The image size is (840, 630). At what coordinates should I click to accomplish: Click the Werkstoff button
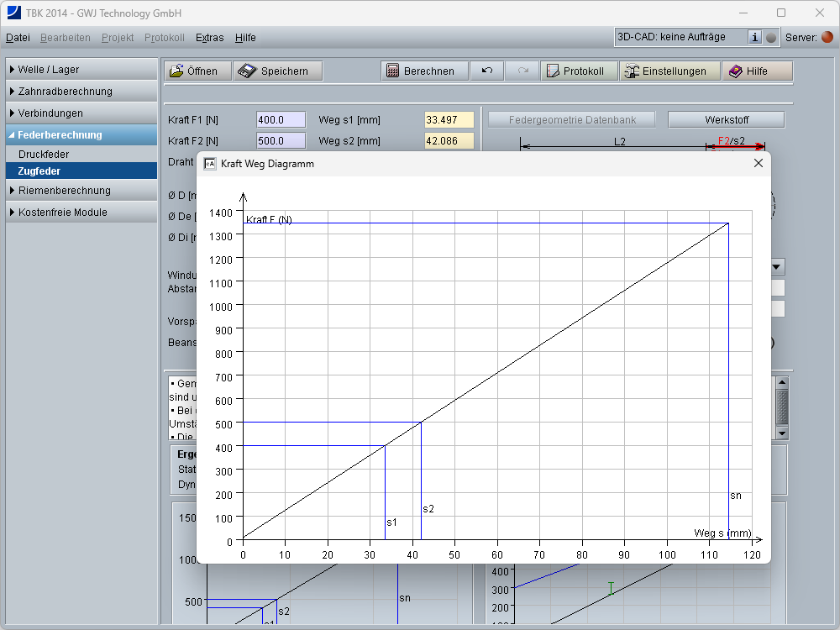tap(726, 119)
